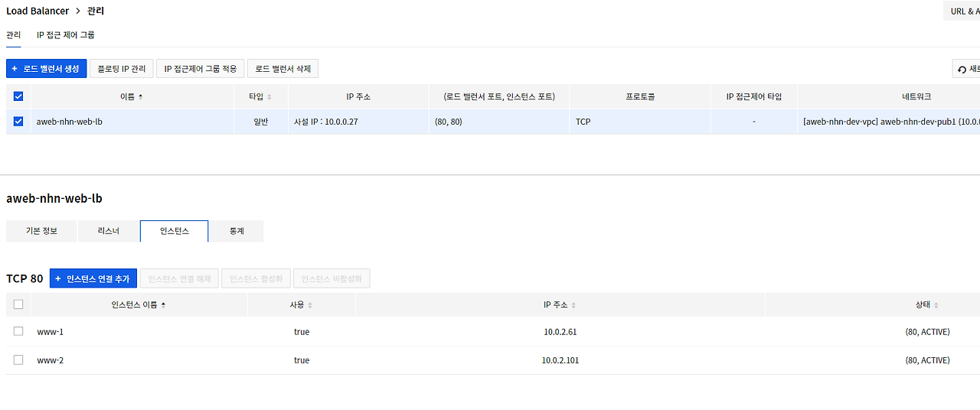Open the 기본 정보 tab
This screenshot has height=410, width=980.
(41, 231)
